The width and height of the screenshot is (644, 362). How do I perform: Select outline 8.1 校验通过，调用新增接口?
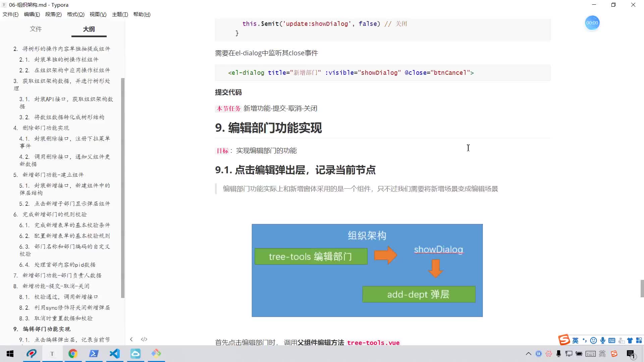click(x=59, y=297)
